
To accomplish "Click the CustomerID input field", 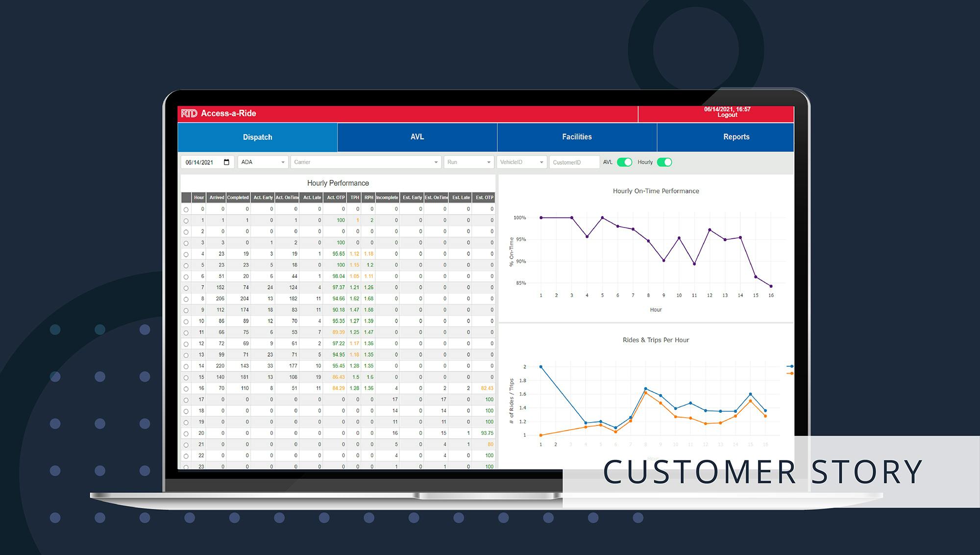I will coord(574,162).
